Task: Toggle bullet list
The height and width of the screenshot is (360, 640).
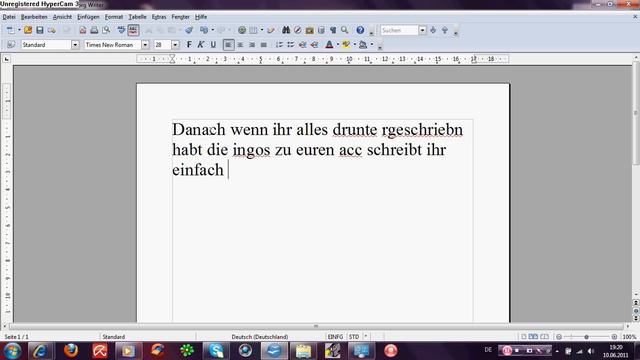Action: (291, 45)
